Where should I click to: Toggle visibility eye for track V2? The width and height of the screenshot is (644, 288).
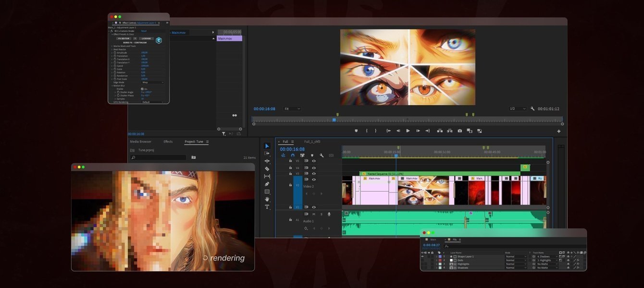[314, 180]
